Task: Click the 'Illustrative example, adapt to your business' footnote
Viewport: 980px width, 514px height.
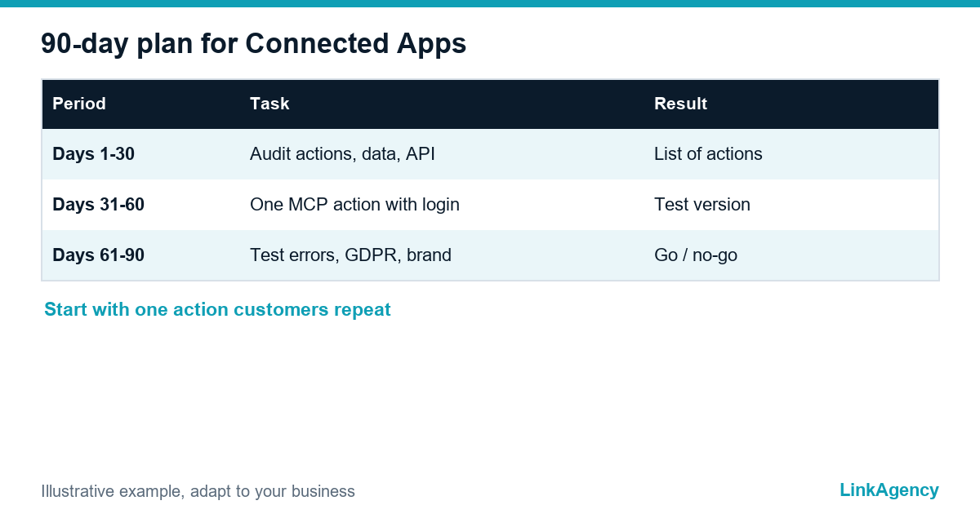Action: point(198,491)
